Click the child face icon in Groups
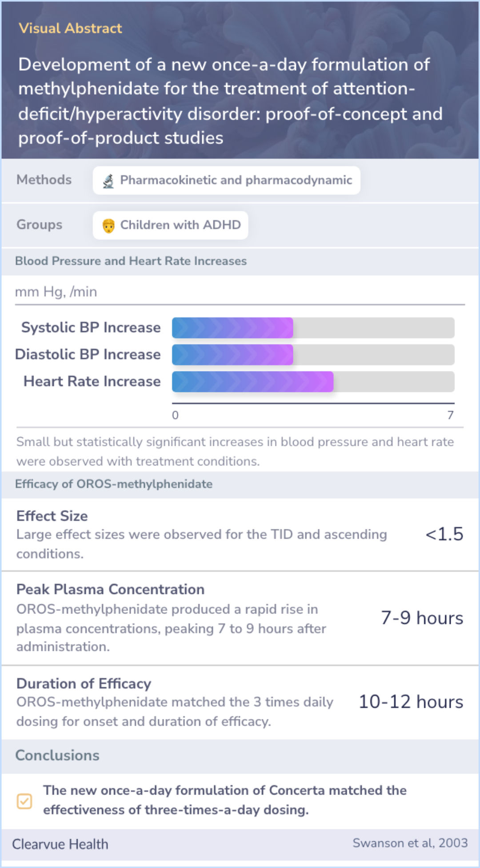Screen dimensions: 480x868 [108, 226]
